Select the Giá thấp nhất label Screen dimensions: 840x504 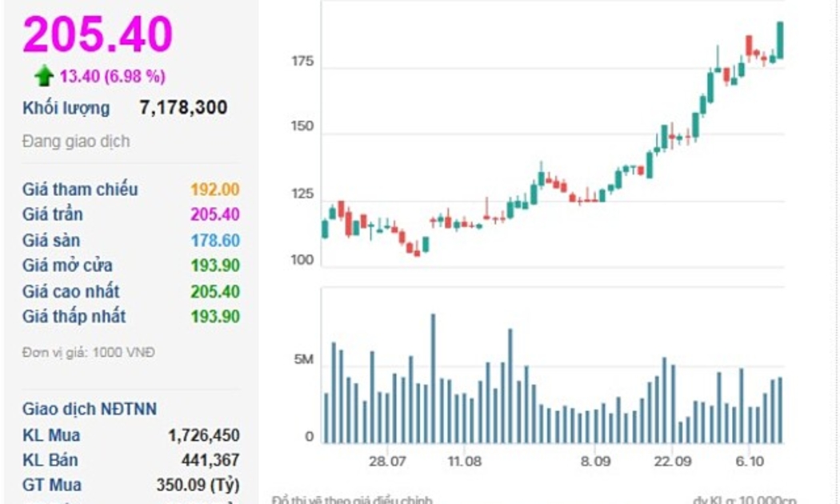point(74,317)
